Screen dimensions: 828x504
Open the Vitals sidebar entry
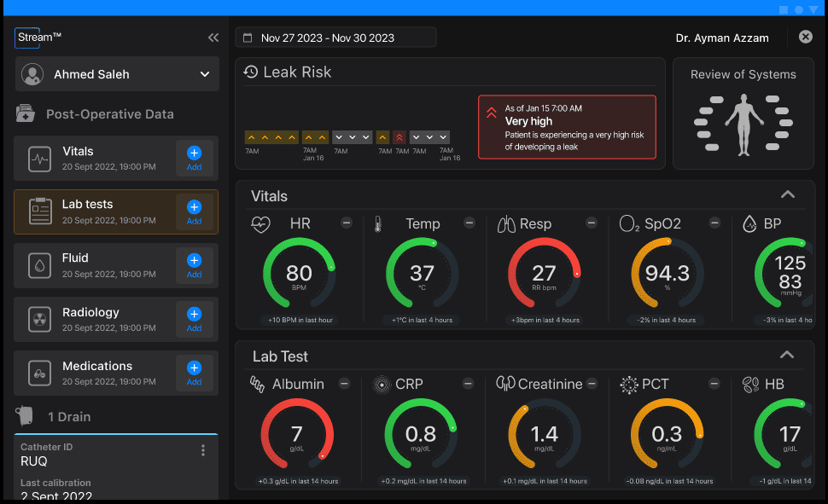[115, 159]
